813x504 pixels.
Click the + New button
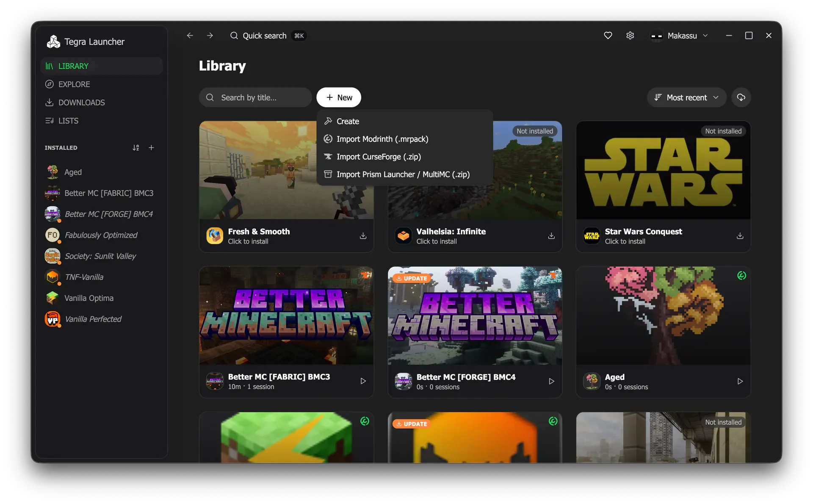[x=339, y=97]
